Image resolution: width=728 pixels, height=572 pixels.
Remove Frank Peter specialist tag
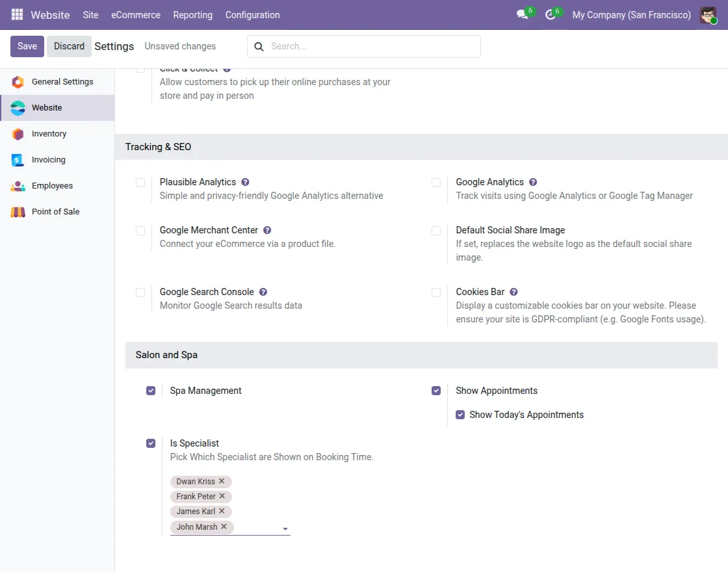tap(222, 496)
